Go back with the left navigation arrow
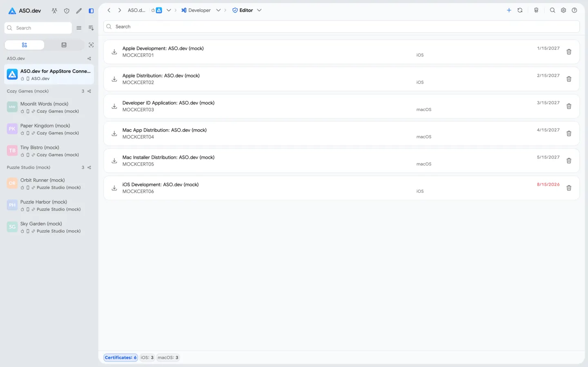The width and height of the screenshot is (588, 367). point(109,10)
